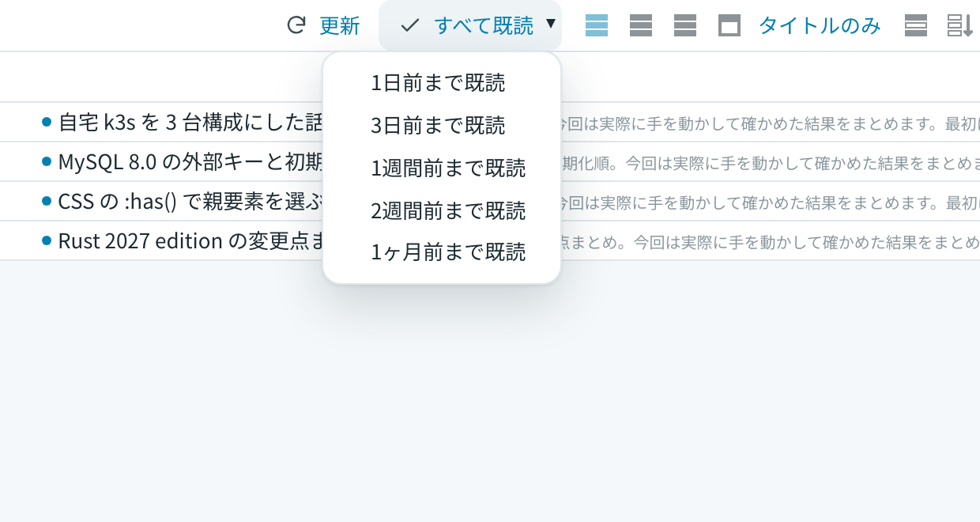Toggle unread dot of MySQL 8.0 article
This screenshot has height=522, width=980.
point(47,161)
